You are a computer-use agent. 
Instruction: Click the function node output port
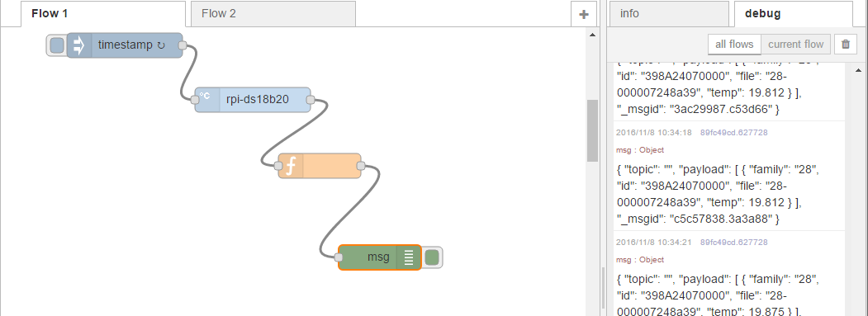(x=360, y=166)
